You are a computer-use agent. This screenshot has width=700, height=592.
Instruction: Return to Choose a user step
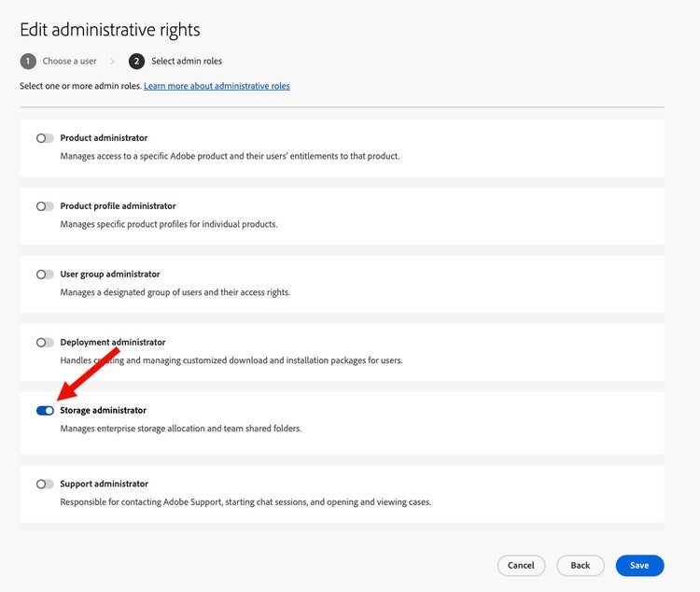pyautogui.click(x=69, y=62)
